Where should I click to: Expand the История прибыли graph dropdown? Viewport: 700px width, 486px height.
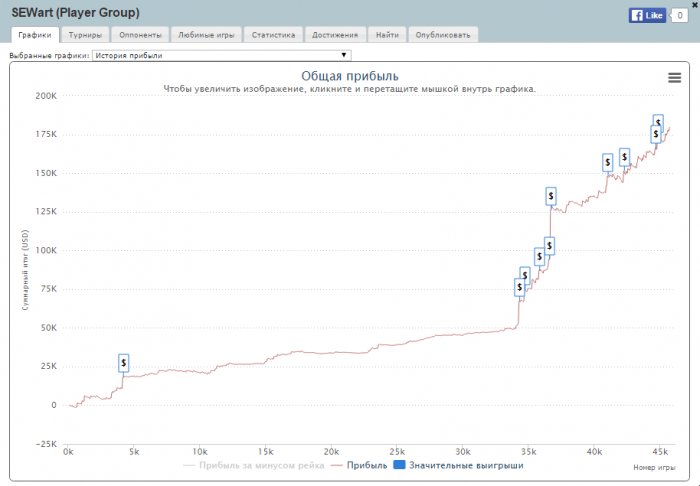pos(221,55)
